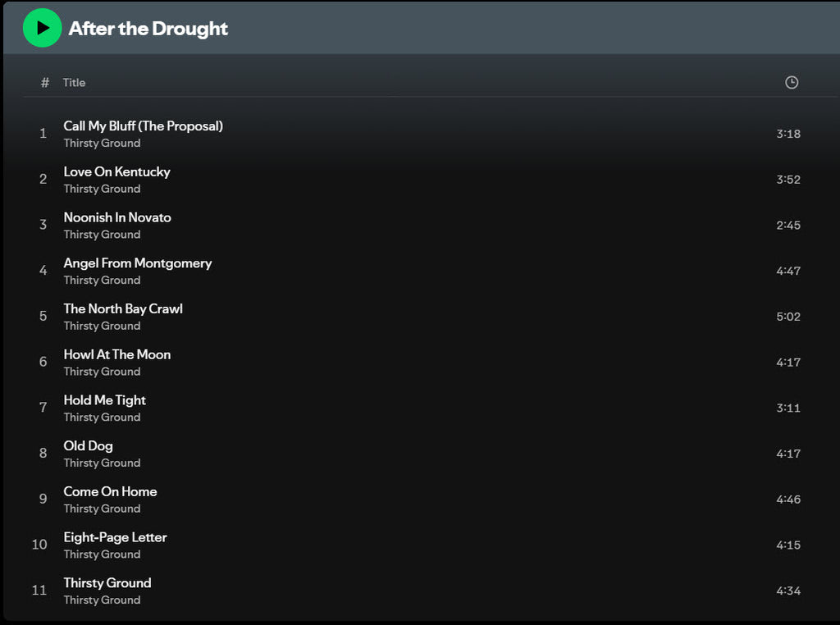
Task: Sort tracks by the # column header
Action: point(43,82)
